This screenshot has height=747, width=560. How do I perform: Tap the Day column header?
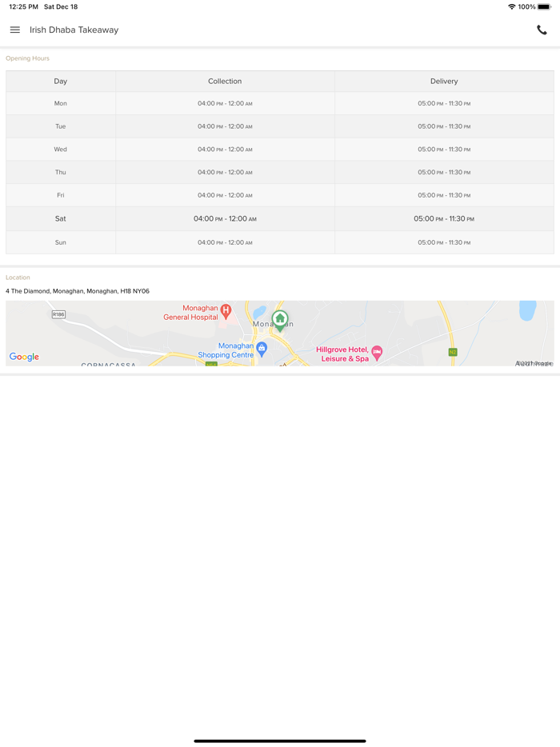click(61, 82)
